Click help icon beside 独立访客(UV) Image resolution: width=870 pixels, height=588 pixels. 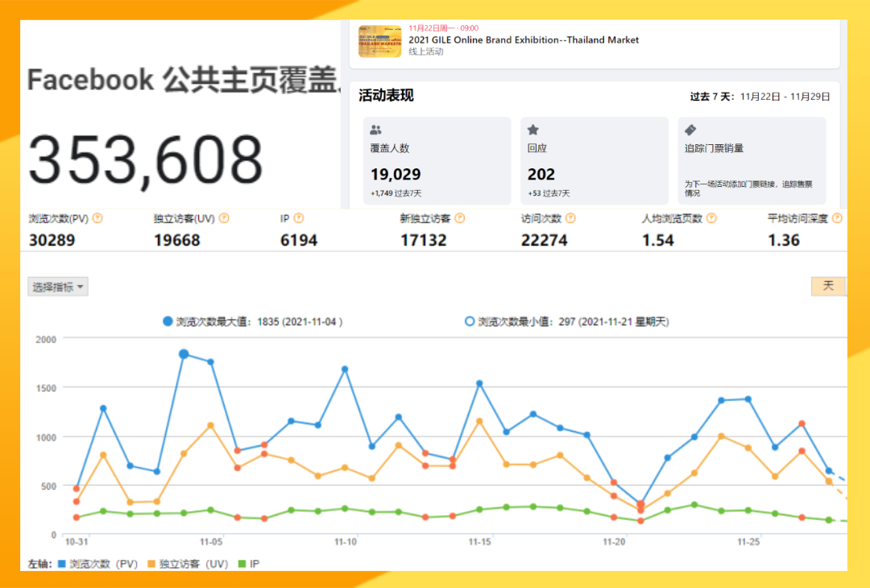point(224,218)
